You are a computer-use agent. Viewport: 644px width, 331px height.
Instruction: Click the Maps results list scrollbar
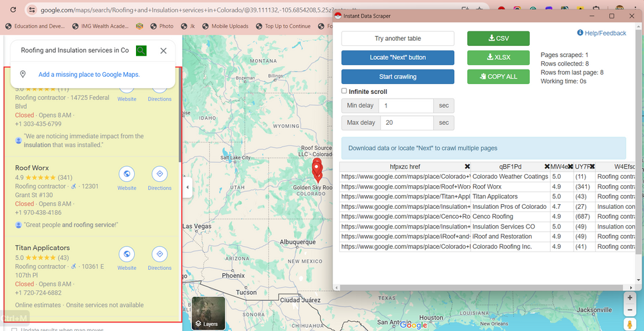click(x=180, y=115)
